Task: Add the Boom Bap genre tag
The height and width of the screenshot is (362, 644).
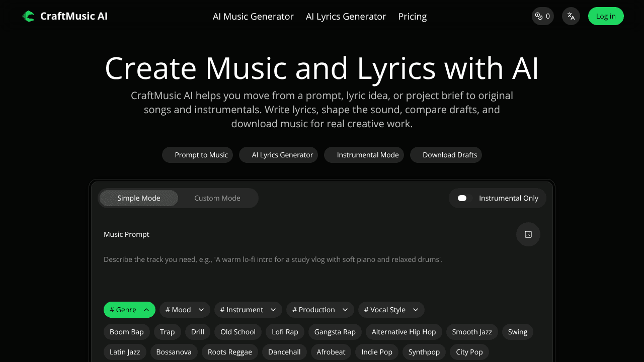Action: (127, 332)
